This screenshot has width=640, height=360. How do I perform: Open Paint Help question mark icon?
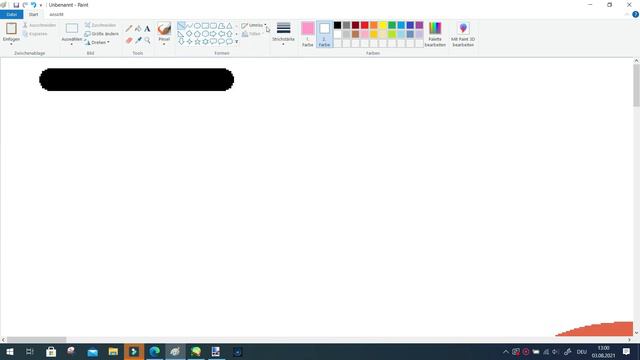click(x=635, y=14)
